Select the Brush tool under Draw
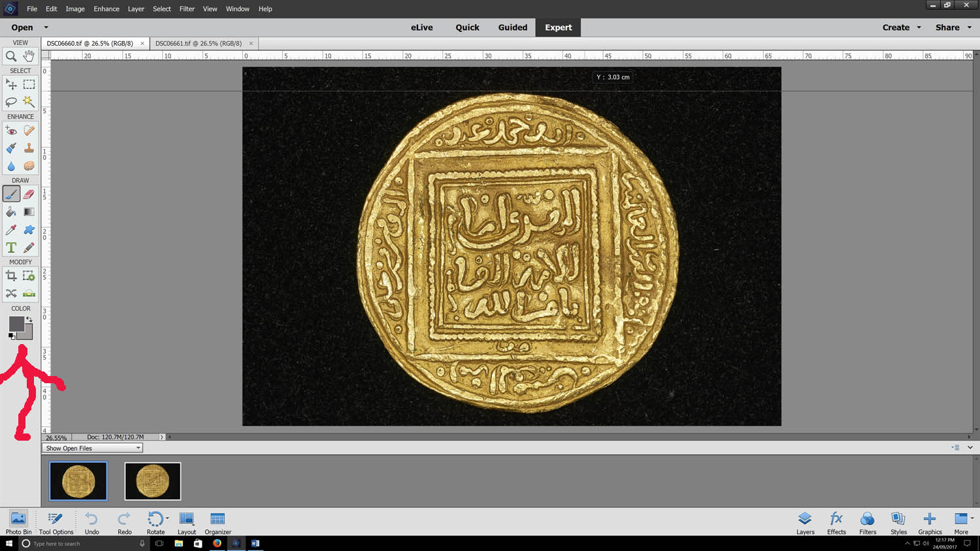This screenshot has width=980, height=551. (x=11, y=194)
